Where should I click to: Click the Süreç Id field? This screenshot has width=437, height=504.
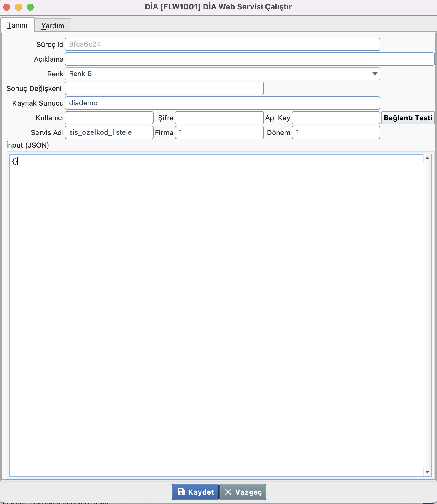tap(222, 44)
